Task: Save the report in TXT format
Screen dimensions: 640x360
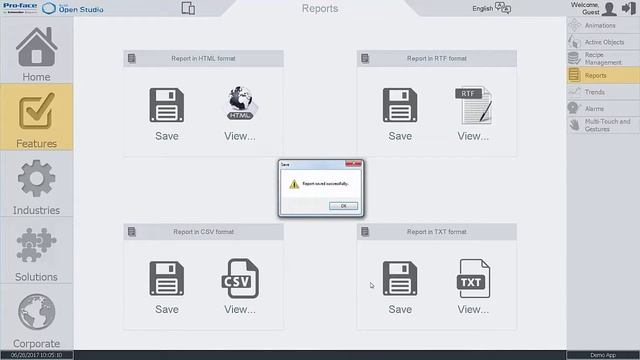Action: pos(400,287)
